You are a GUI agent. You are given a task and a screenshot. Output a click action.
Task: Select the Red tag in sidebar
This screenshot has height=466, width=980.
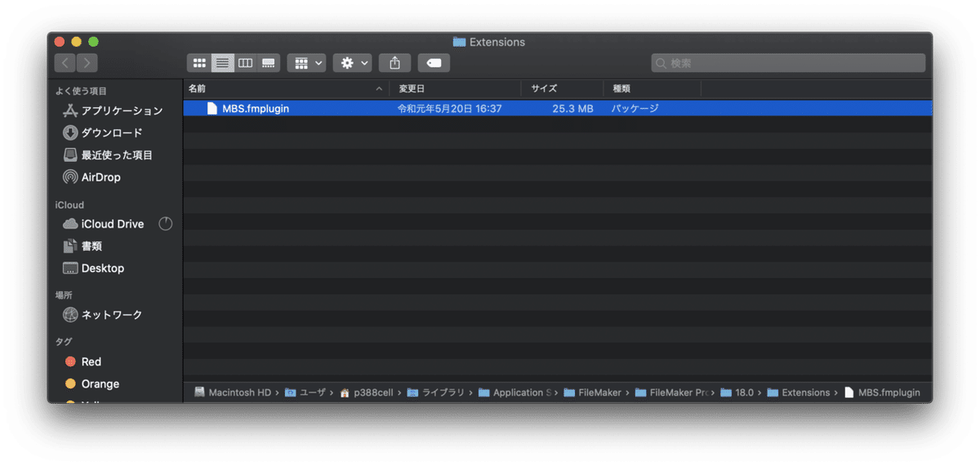point(82,361)
